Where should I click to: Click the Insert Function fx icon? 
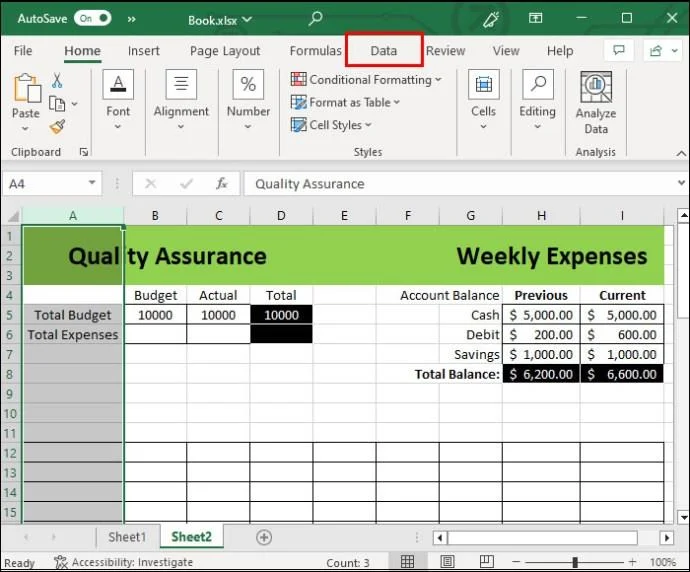click(x=222, y=184)
